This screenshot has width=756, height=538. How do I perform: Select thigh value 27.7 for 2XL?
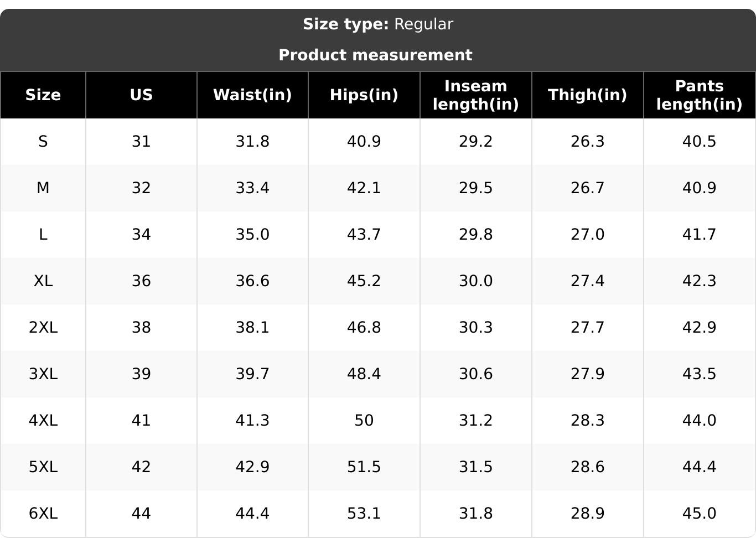587,328
